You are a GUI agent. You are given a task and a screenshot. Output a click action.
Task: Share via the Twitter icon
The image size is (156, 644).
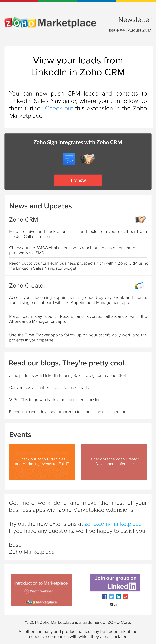[111, 597]
